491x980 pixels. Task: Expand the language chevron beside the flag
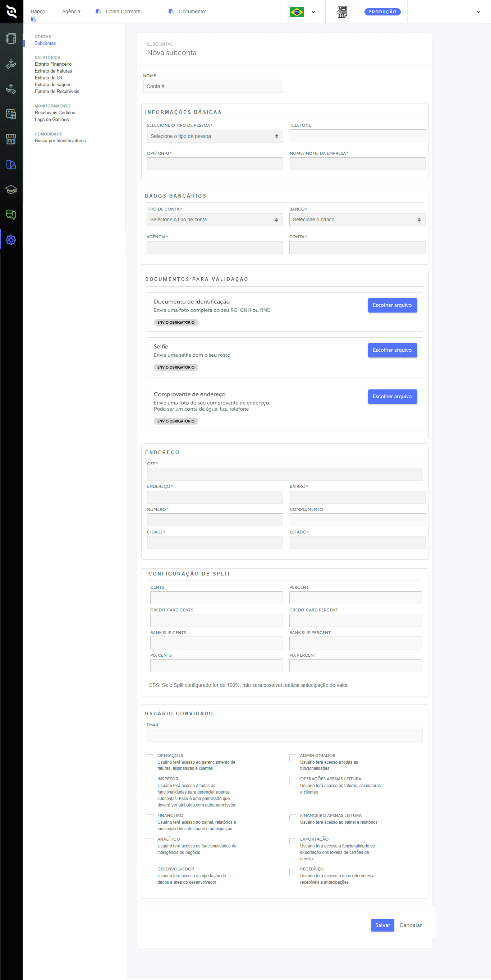coord(313,12)
